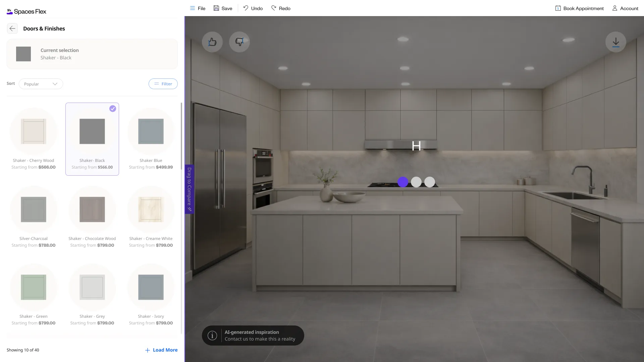Open the File menu

198,8
